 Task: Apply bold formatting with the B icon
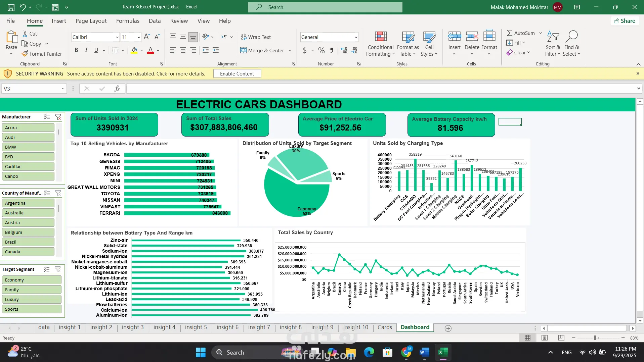pyautogui.click(x=76, y=50)
